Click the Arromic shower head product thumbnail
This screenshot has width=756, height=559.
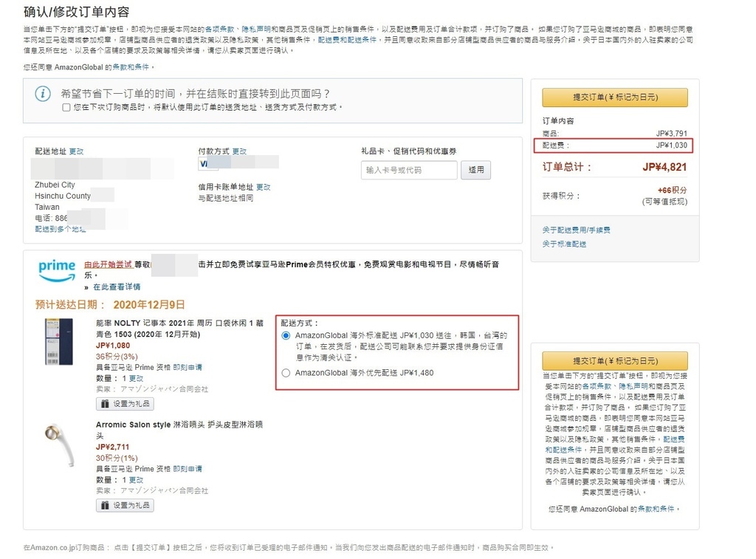(61, 445)
